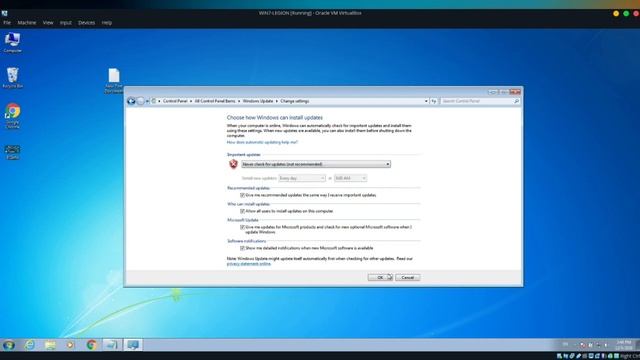Launch Windows Media Player from the taskbar

(70, 345)
